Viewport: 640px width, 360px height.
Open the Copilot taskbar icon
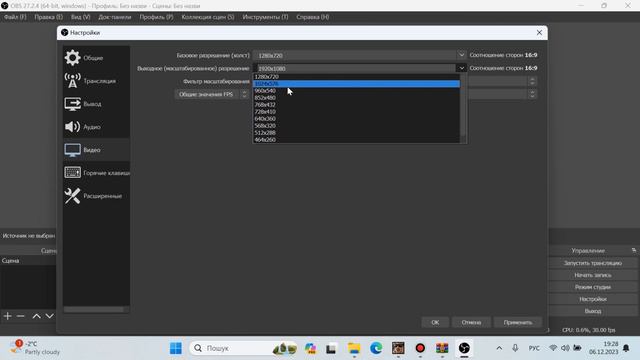coord(310,348)
